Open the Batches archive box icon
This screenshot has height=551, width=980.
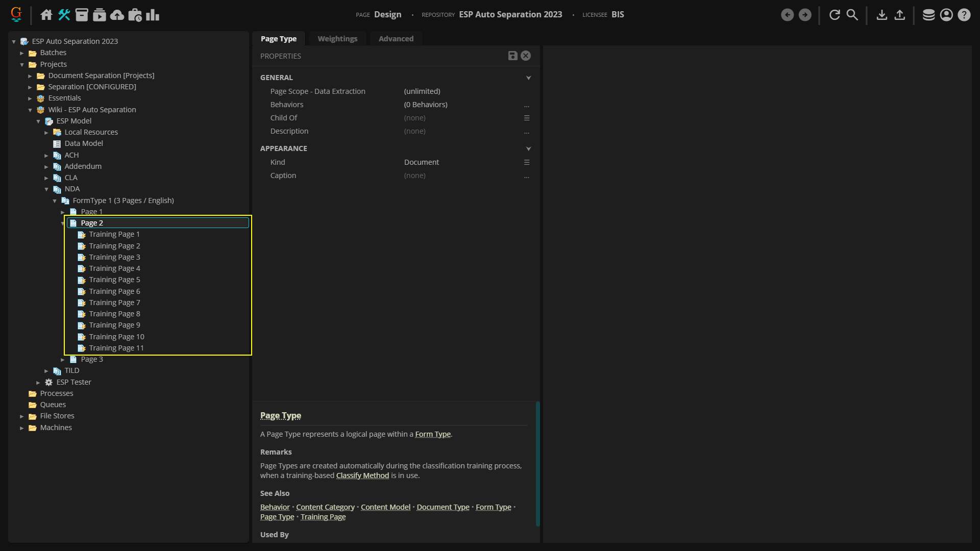pyautogui.click(x=82, y=15)
